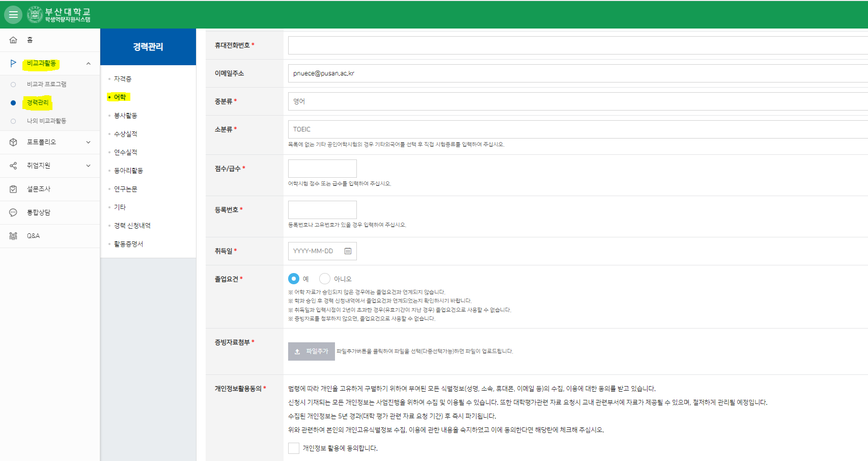Click the Q&A people icon
Screen dimensions: 868x461
[x=13, y=236]
